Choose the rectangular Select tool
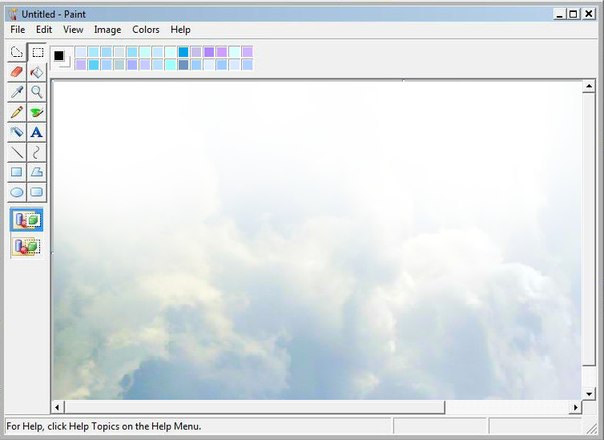Screen dimensions: 604x440 [x=37, y=52]
